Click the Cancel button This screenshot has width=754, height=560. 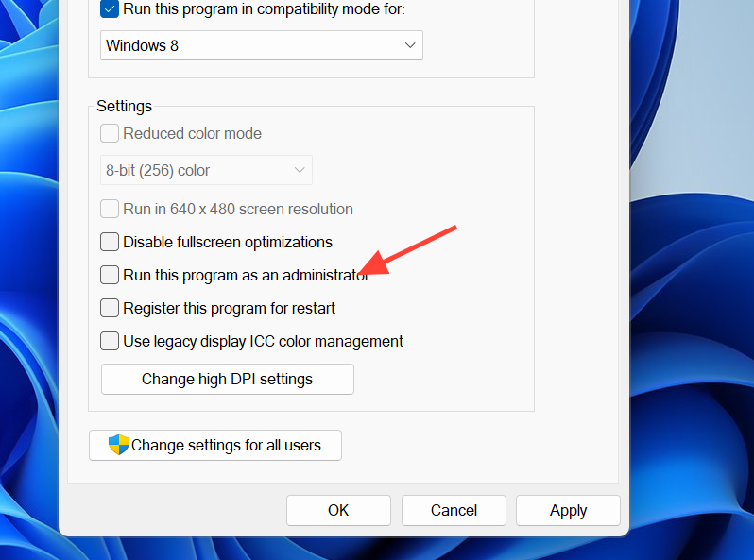click(x=454, y=510)
